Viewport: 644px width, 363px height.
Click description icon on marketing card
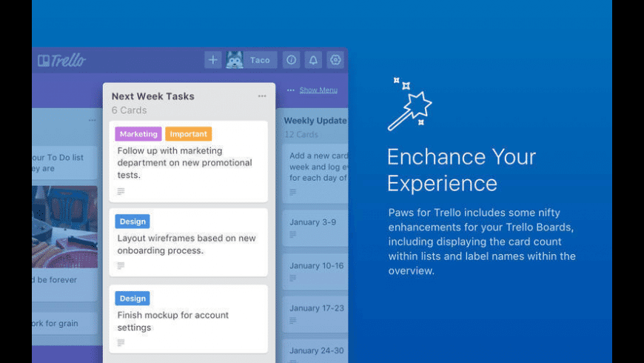[x=121, y=192]
